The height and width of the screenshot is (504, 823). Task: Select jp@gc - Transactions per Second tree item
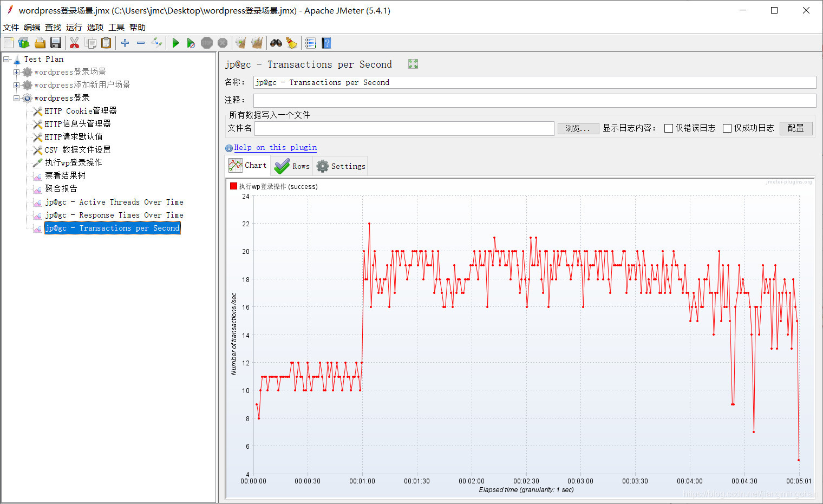pyautogui.click(x=113, y=228)
